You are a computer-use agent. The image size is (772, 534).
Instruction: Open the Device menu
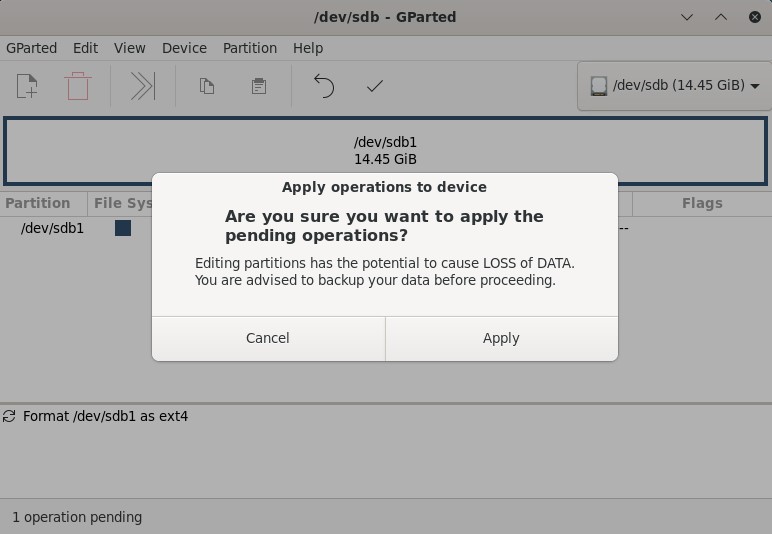[184, 48]
